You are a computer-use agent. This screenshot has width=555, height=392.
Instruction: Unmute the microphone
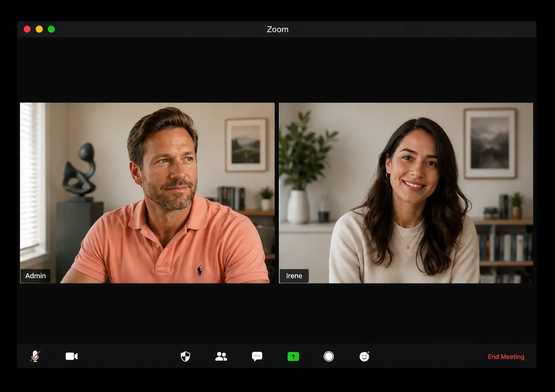[35, 356]
